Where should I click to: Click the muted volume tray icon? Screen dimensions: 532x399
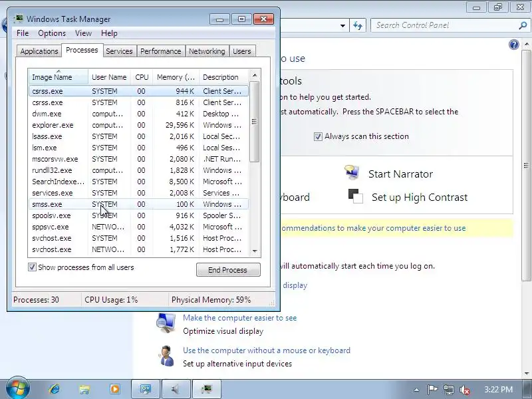[464, 390]
